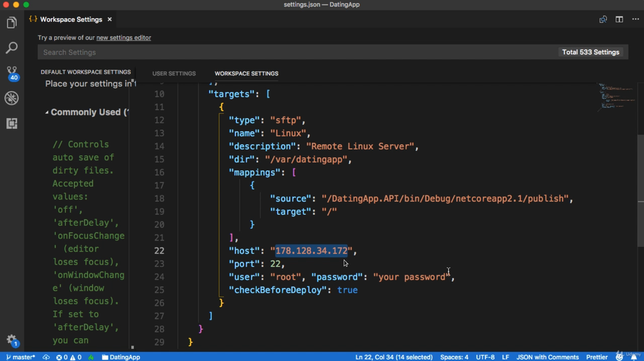Open the notifications bell icon

[x=634, y=357]
